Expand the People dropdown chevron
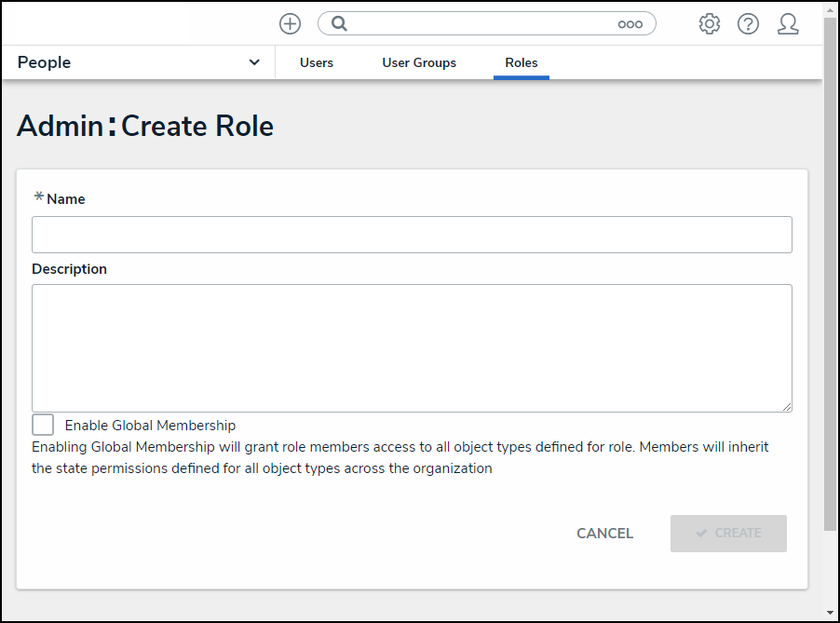Viewport: 840px width, 623px height. (254, 62)
